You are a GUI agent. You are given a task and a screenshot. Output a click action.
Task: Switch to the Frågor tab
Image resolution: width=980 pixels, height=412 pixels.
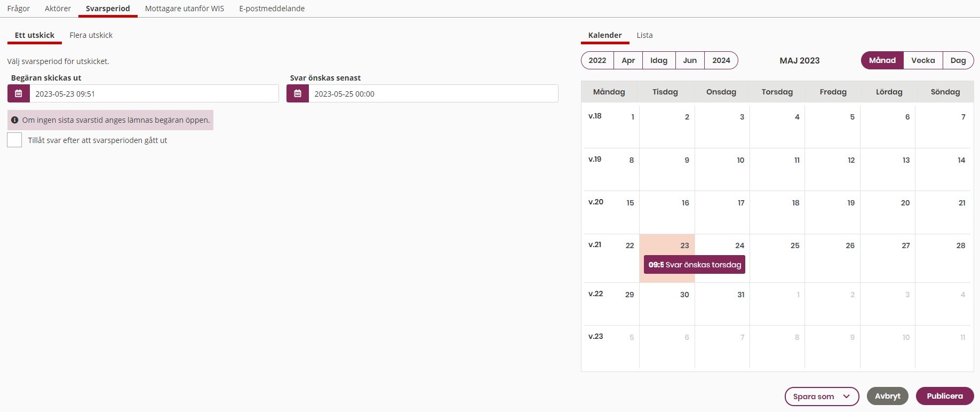click(19, 9)
